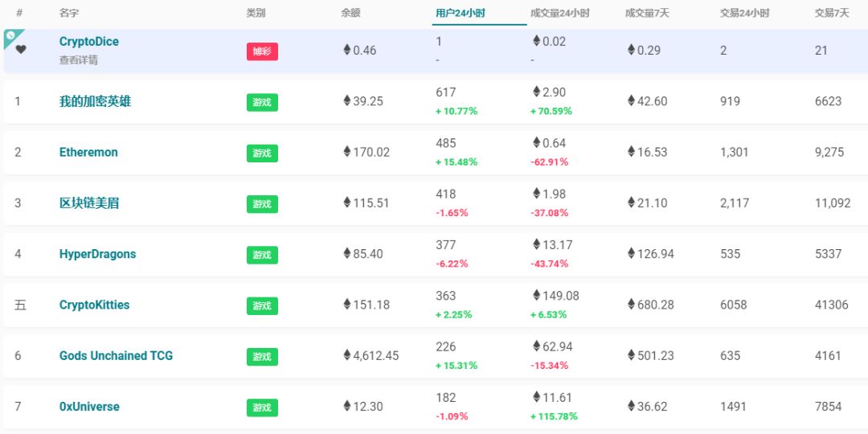868x434 pixels.
Task: Click the 24h transactions value 1,301
Action: pyautogui.click(x=735, y=152)
